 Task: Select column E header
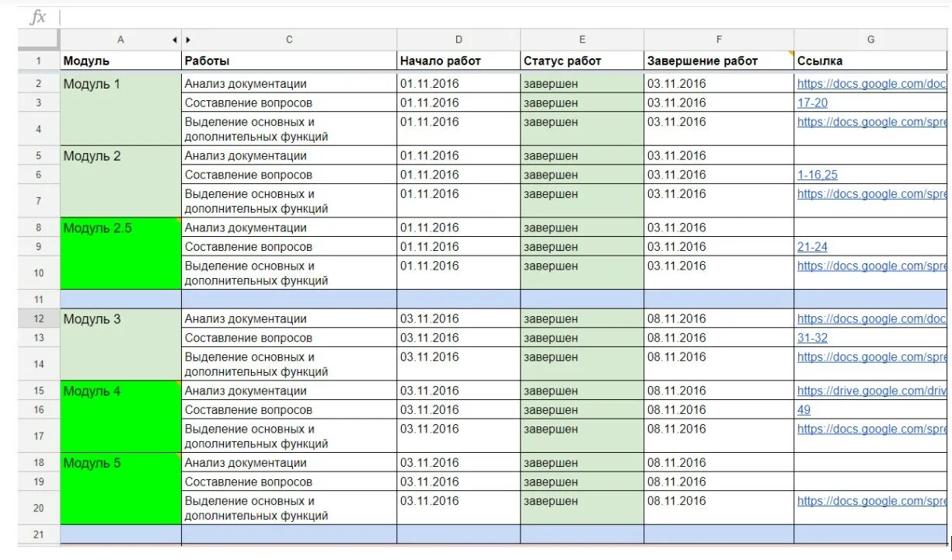582,40
